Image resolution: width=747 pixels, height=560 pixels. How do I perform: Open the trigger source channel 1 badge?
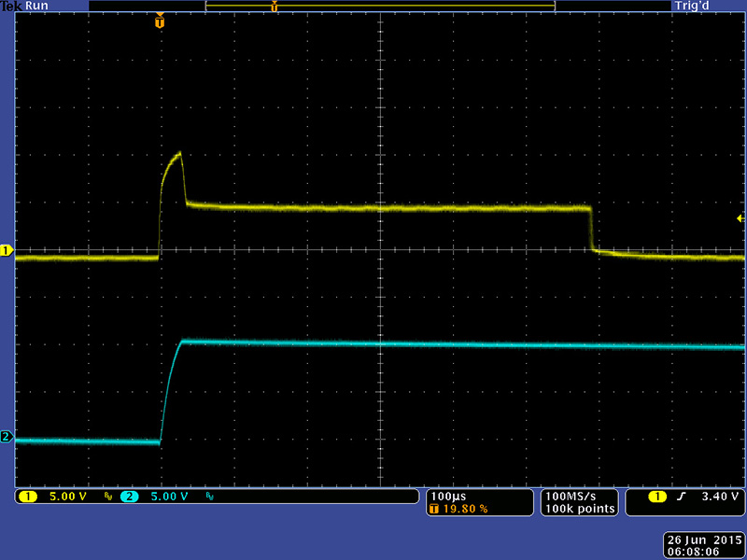[x=658, y=497]
